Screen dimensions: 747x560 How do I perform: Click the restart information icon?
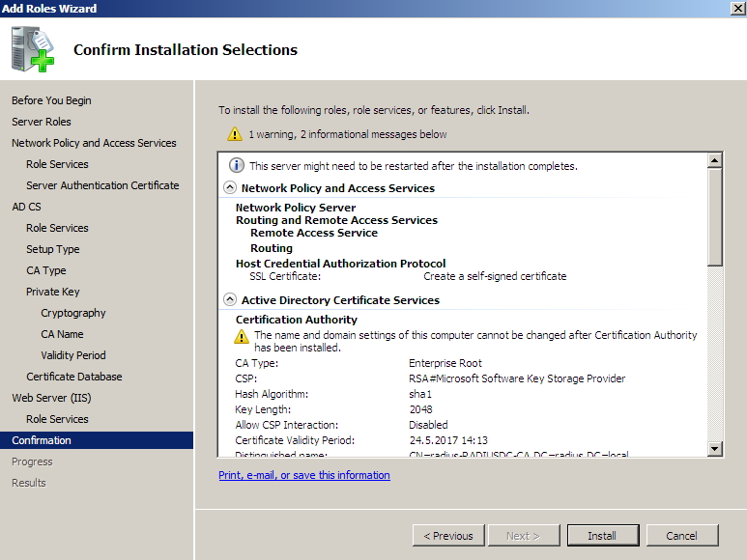(236, 165)
